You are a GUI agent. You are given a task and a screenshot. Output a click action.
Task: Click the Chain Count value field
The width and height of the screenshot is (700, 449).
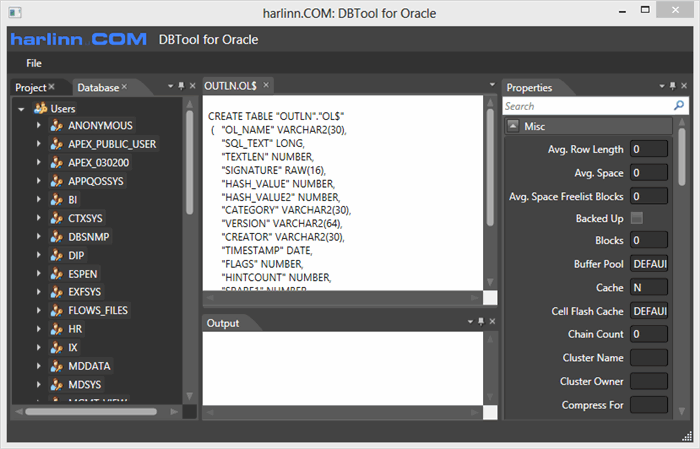(649, 334)
